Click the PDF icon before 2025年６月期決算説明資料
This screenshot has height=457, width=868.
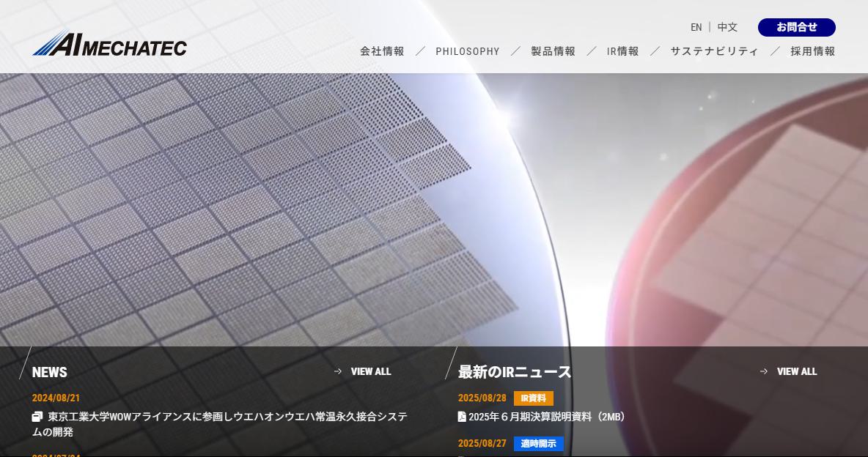pyautogui.click(x=462, y=417)
